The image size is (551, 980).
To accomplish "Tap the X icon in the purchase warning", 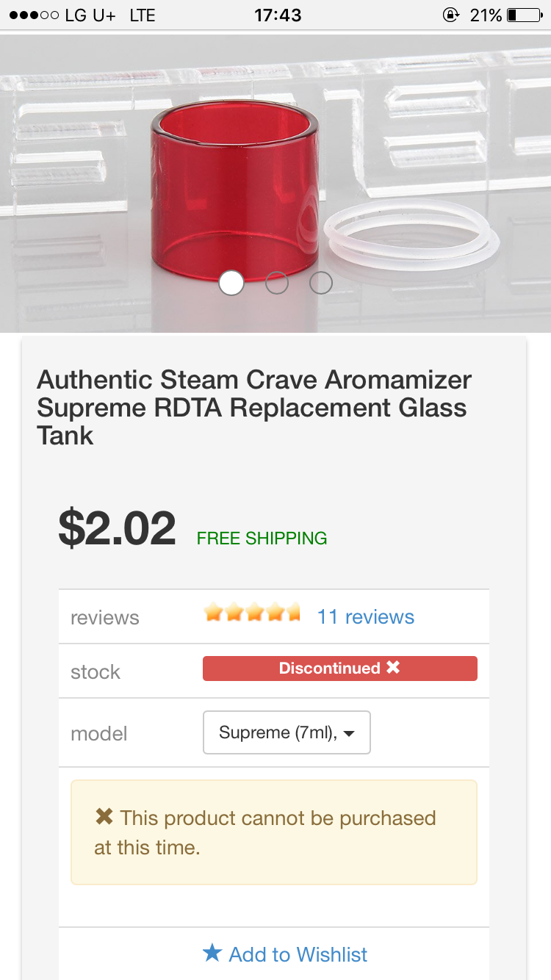I will coord(104,817).
